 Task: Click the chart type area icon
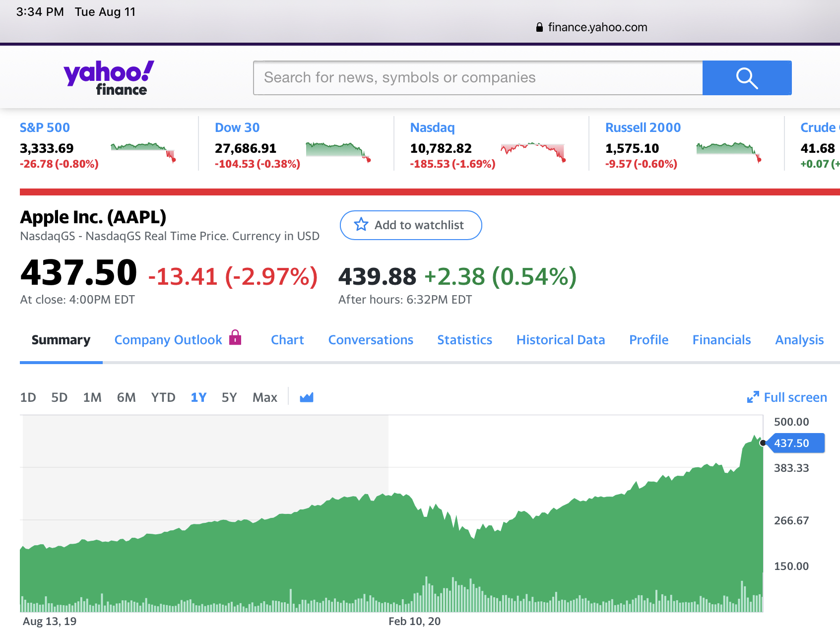tap(307, 397)
